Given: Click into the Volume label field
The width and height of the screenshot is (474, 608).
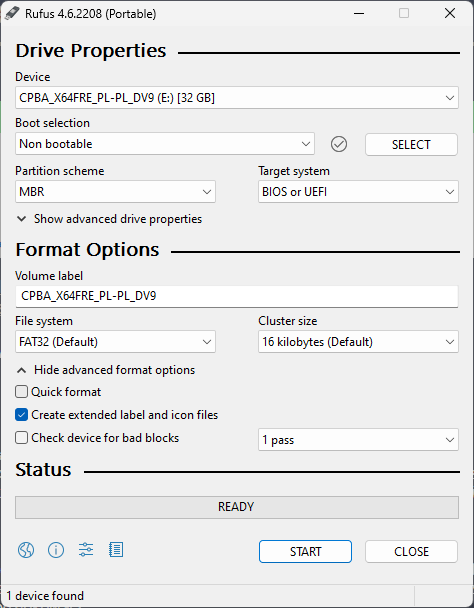Looking at the screenshot, I should tap(237, 296).
